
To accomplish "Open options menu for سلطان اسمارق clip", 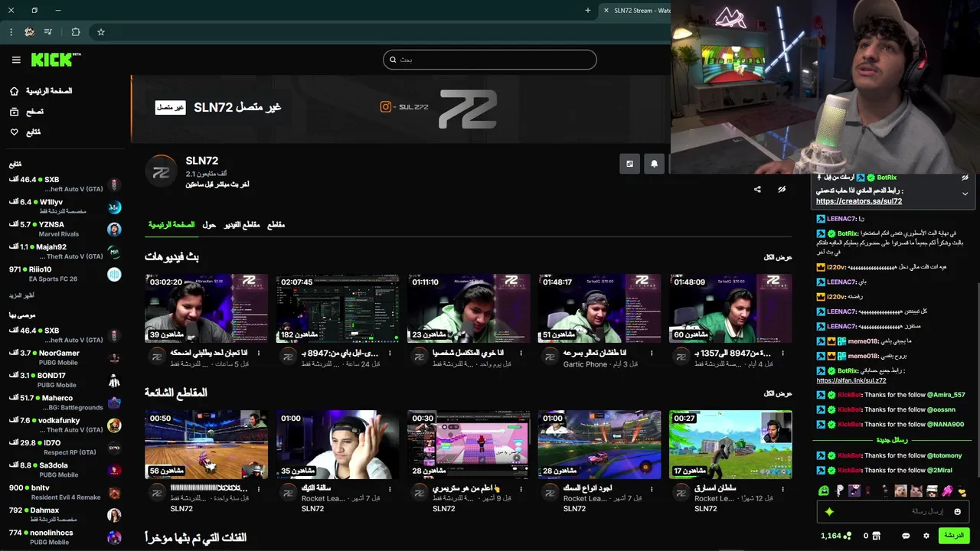I will [782, 488].
